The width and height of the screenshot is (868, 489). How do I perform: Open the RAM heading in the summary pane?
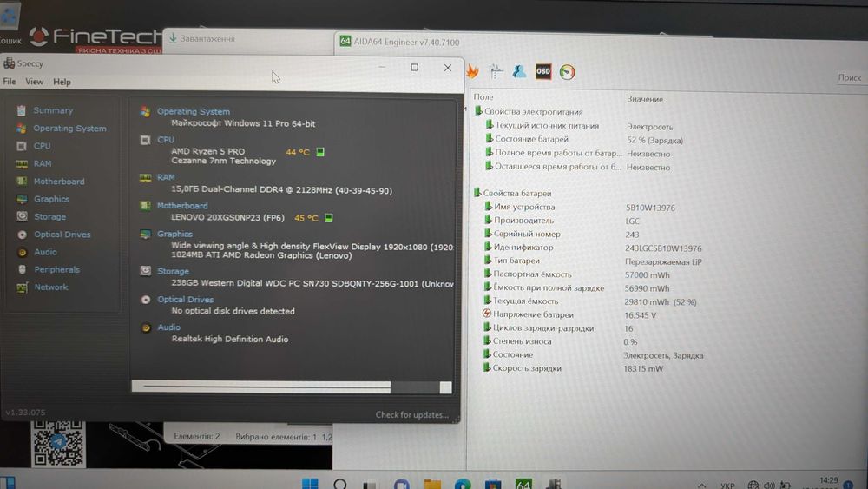(x=166, y=177)
